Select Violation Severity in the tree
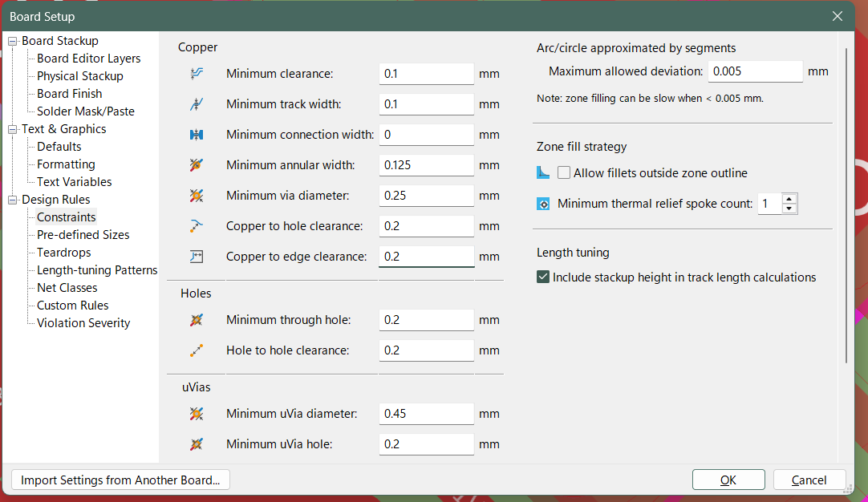The width and height of the screenshot is (868, 502). [x=83, y=323]
